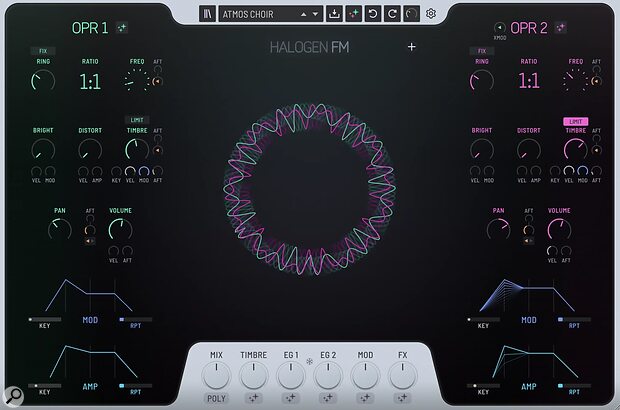Select the next preset with the down arrow
The height and width of the screenshot is (410, 620).
pyautogui.click(x=315, y=14)
